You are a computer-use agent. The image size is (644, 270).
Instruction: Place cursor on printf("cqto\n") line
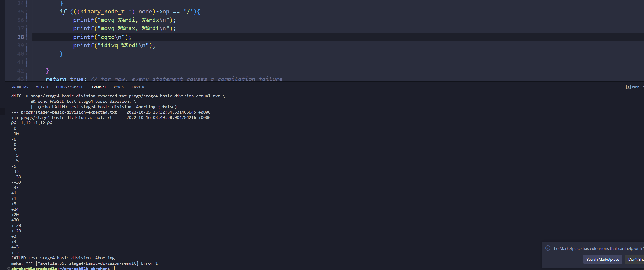pos(102,37)
